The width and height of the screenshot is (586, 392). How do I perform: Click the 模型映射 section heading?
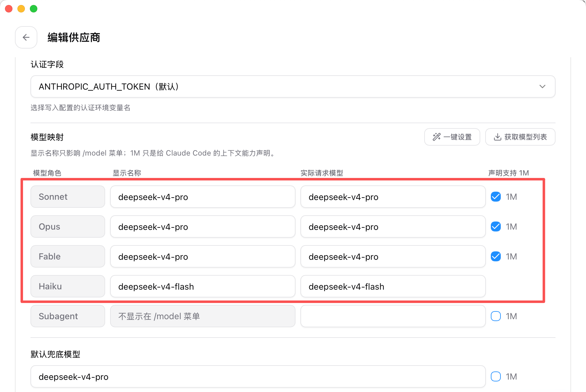point(47,137)
